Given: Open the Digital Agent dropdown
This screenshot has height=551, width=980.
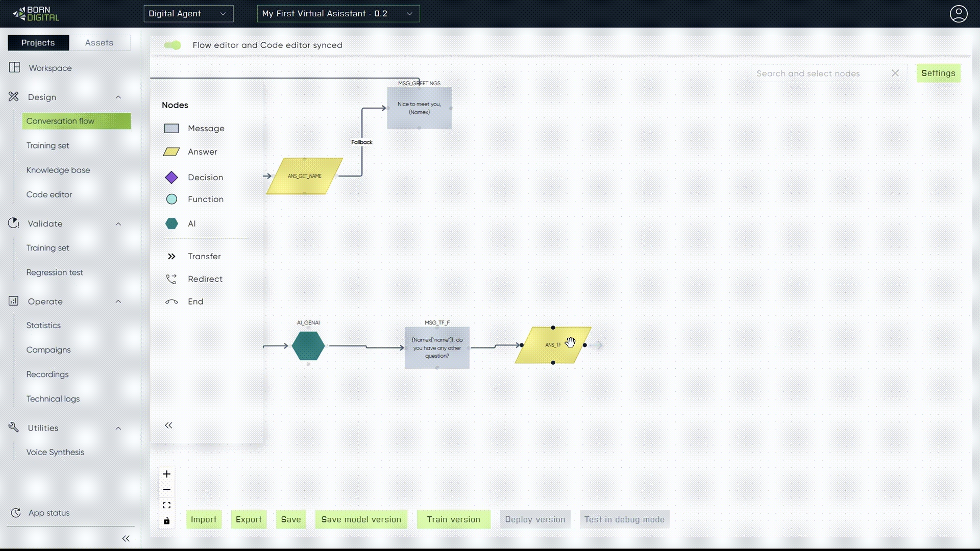Looking at the screenshot, I should coord(188,14).
